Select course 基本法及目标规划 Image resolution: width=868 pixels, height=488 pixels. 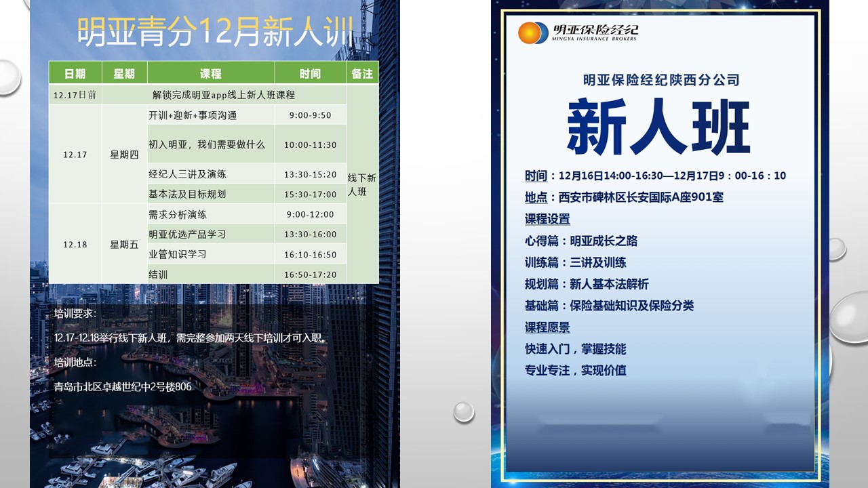click(211, 194)
